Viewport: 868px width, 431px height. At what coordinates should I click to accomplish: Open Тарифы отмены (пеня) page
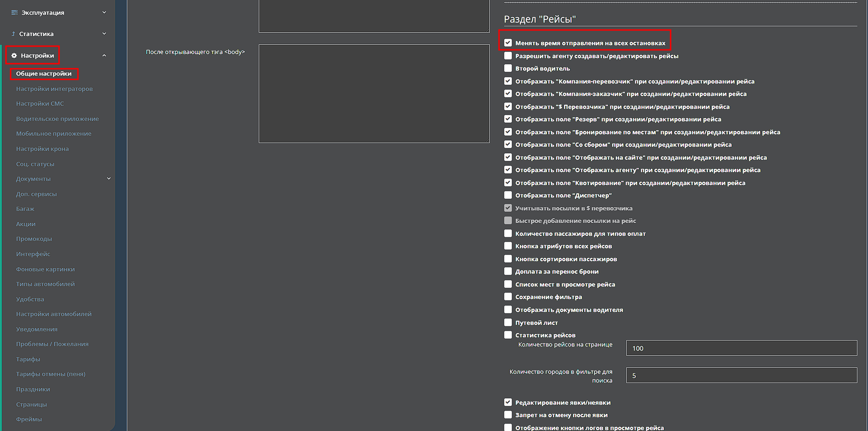pyautogui.click(x=51, y=374)
